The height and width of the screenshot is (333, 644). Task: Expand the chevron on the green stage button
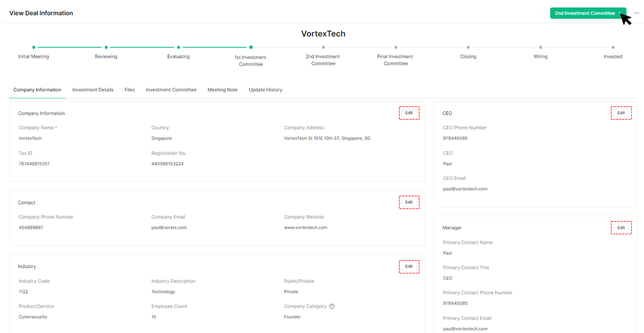click(x=619, y=13)
